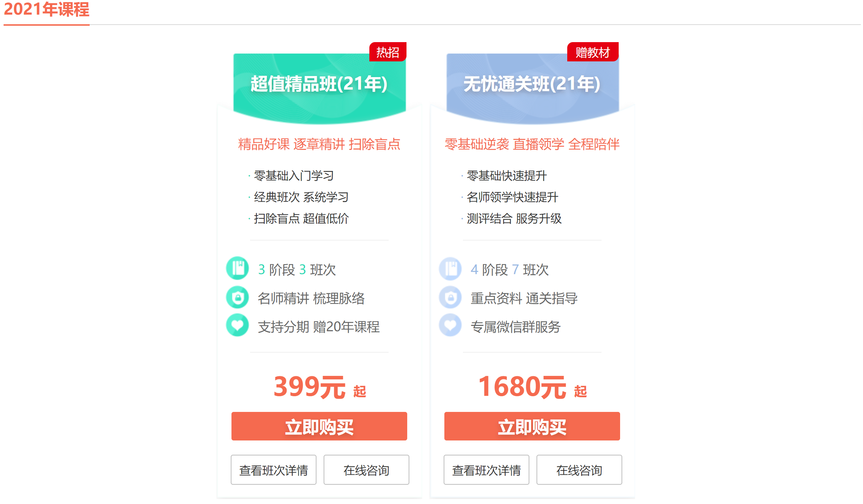
Task: Click 立即购买 for 无忧通关班
Action: [x=532, y=426]
